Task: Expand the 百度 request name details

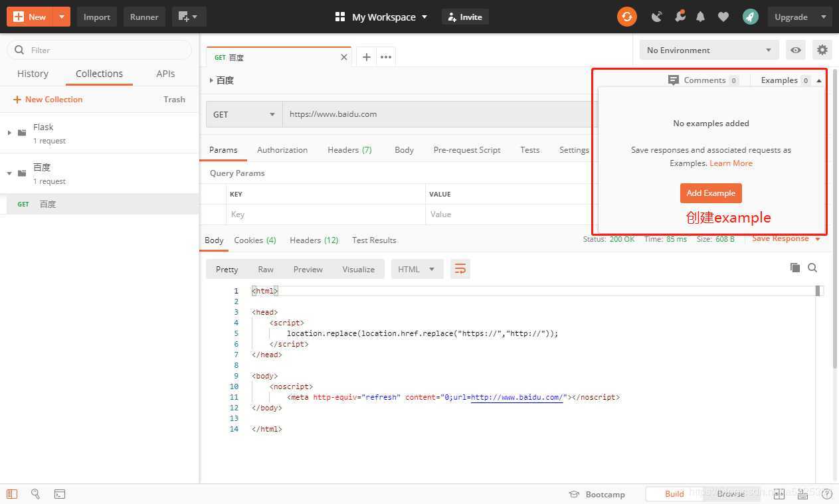Action: [x=211, y=80]
